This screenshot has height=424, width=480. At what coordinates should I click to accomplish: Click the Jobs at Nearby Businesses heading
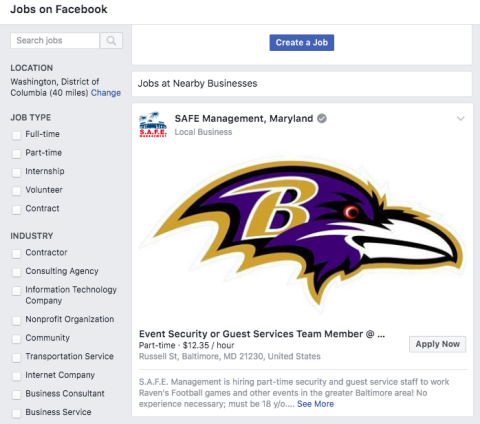click(x=197, y=83)
